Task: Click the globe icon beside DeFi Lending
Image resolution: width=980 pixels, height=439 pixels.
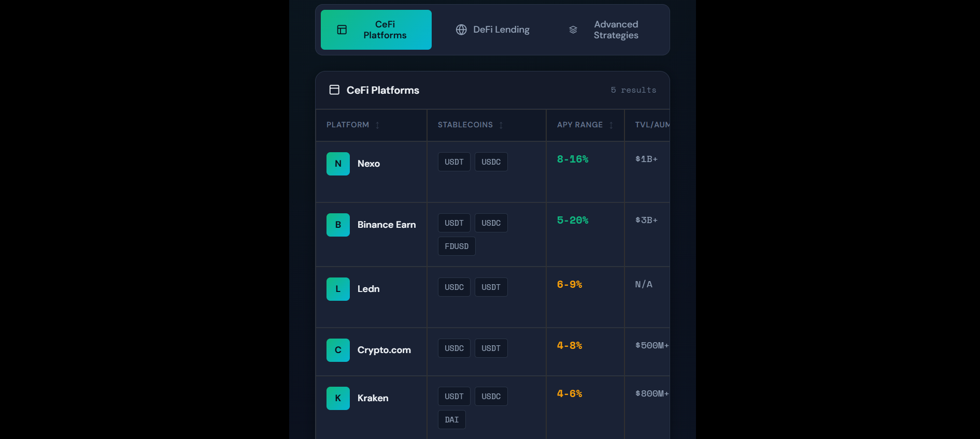Action: pos(461,30)
